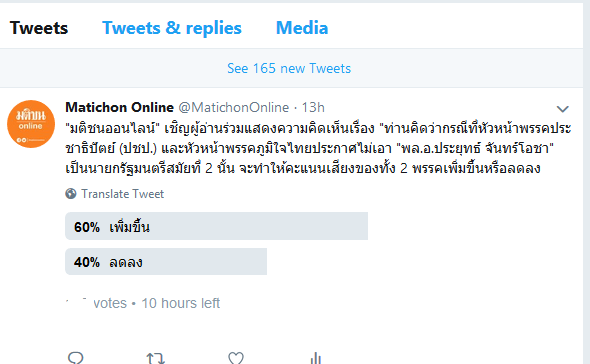Open tweet activity bar chart icon

(x=316, y=358)
